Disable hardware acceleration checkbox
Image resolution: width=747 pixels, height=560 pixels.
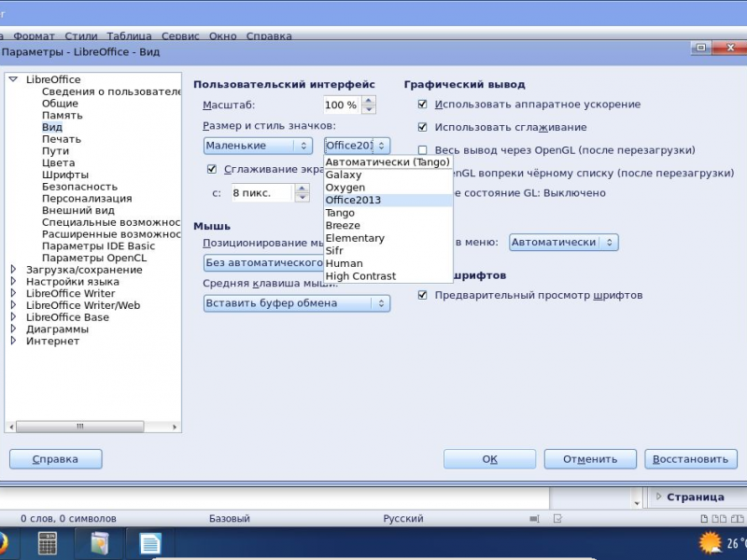pos(422,105)
